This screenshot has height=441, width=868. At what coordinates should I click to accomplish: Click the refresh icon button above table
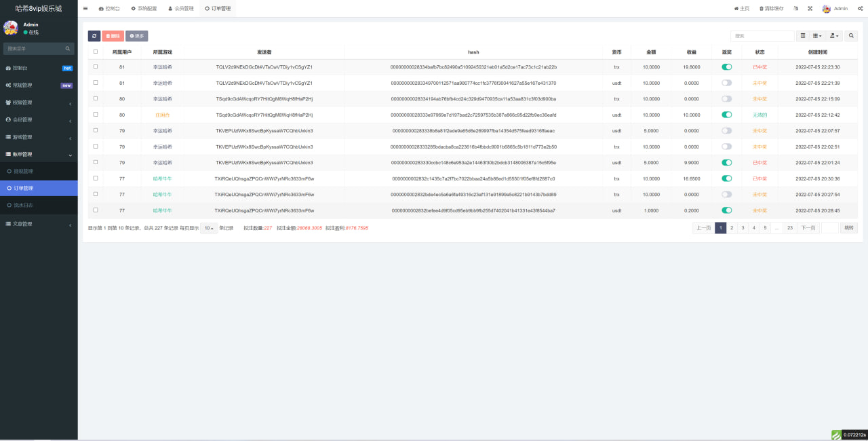[94, 36]
